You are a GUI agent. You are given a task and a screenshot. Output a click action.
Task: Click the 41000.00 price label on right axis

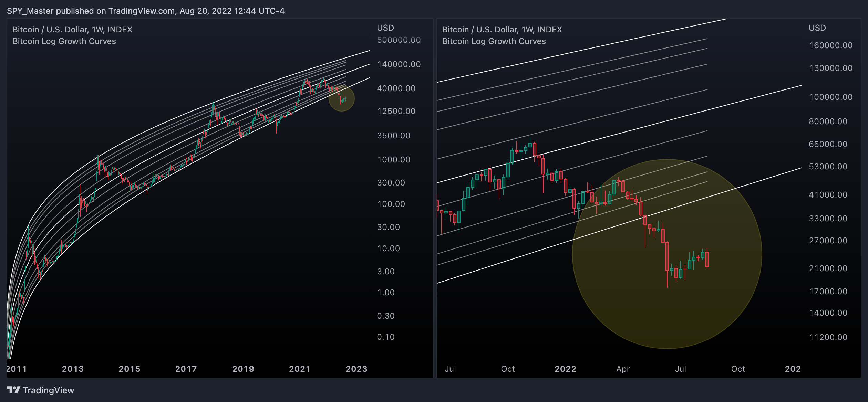(828, 195)
